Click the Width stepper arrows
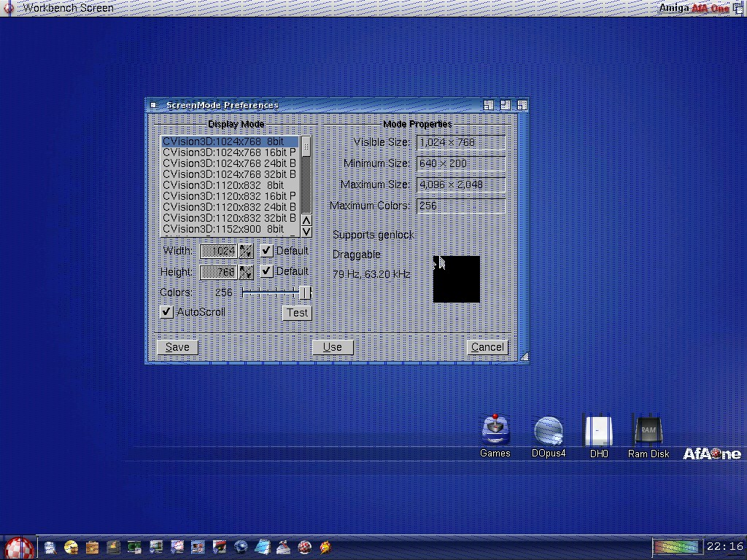 click(246, 251)
